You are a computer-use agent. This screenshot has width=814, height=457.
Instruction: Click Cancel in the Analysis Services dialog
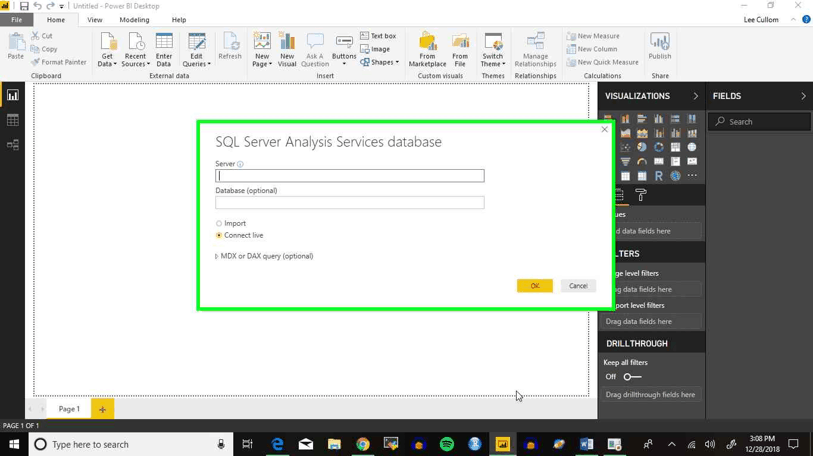(x=578, y=286)
